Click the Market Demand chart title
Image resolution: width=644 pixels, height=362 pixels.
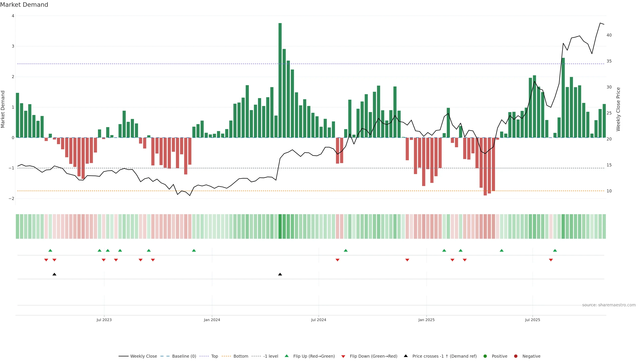pos(24,5)
